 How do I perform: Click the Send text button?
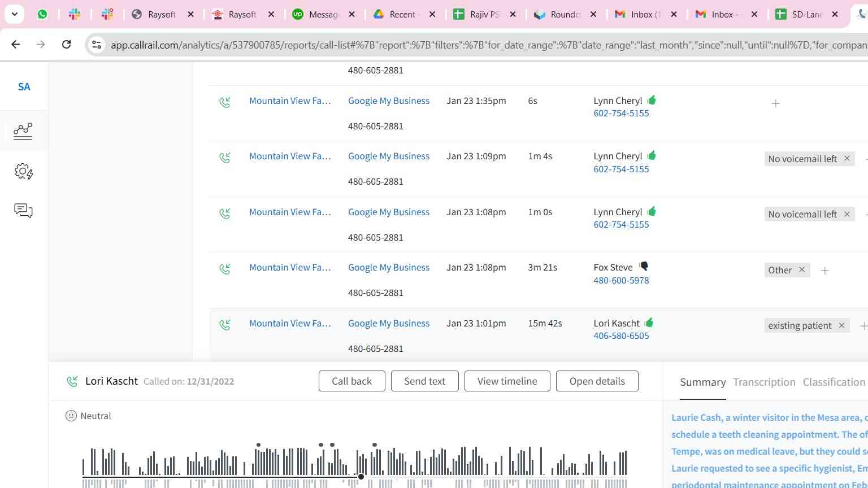425,381
